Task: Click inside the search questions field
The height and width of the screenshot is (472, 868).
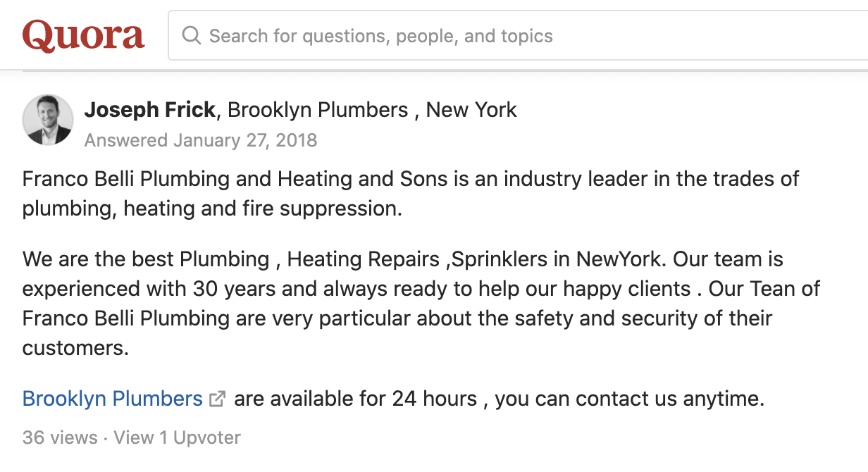Action: coord(493,35)
